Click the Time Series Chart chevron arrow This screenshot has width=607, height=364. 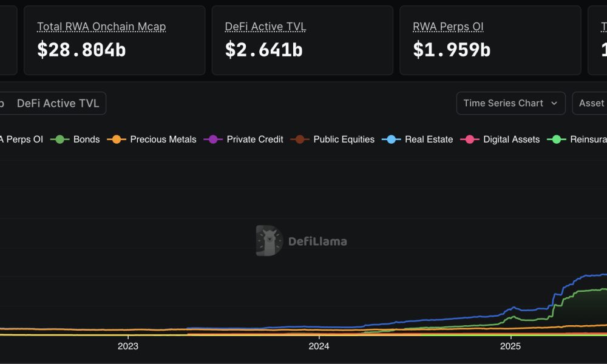point(555,103)
